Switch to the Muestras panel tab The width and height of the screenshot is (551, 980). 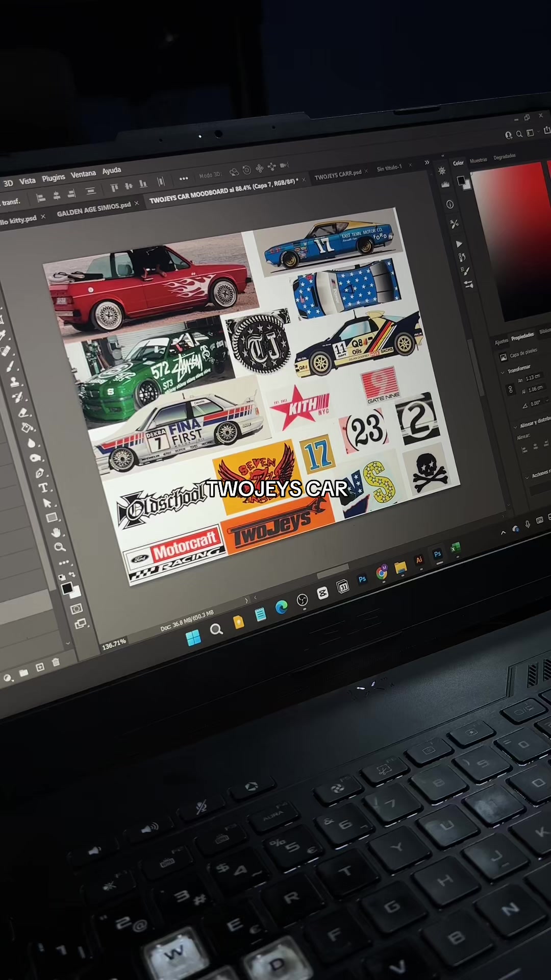[x=479, y=160]
